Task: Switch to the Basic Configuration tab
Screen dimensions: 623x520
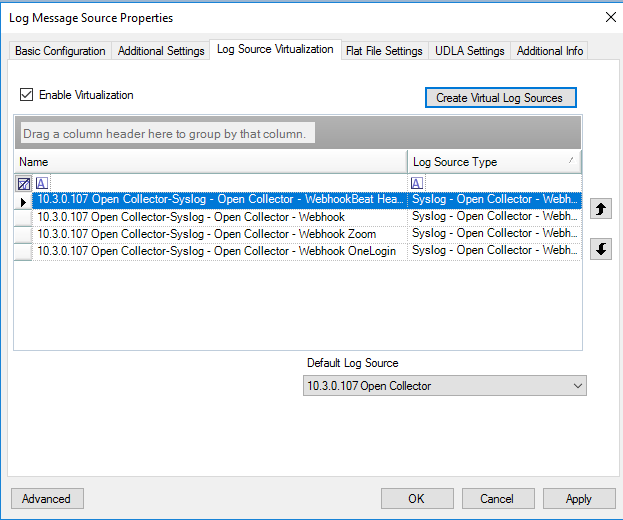Action: click(60, 51)
